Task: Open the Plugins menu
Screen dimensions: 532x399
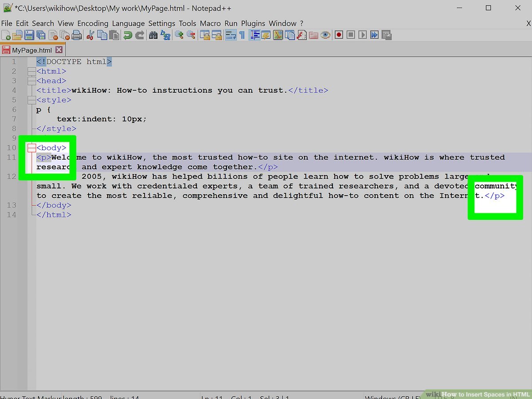Action: coord(253,23)
